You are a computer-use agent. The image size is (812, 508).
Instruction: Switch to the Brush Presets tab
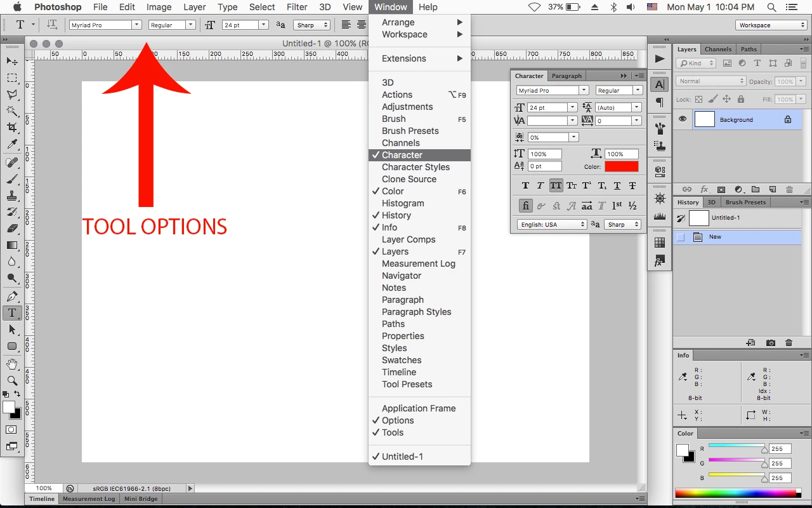click(745, 202)
